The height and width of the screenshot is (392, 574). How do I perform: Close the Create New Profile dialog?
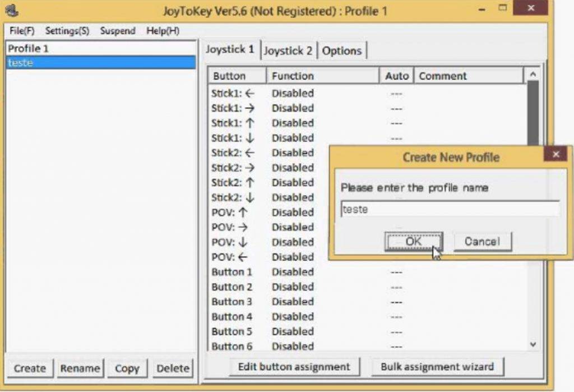(x=555, y=154)
